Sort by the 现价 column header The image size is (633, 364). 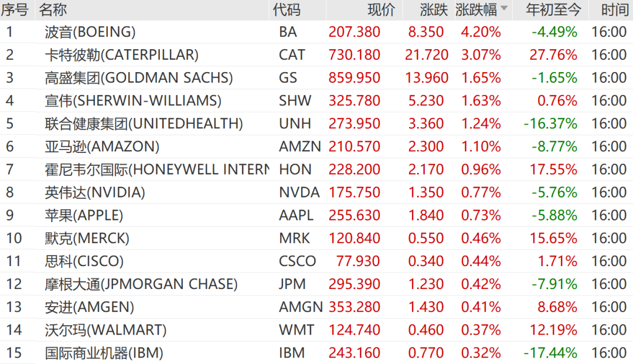click(381, 9)
